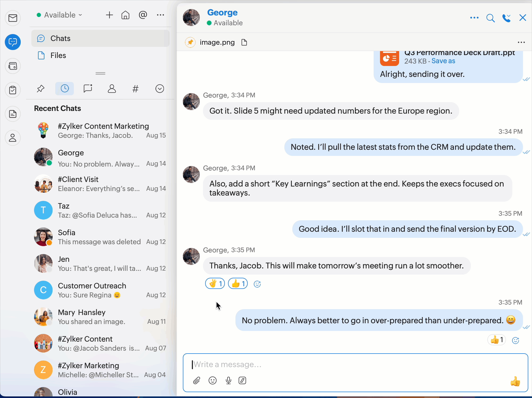Screen dimensions: 532x398
Task: Click the voice message microphone icon
Action: click(228, 380)
